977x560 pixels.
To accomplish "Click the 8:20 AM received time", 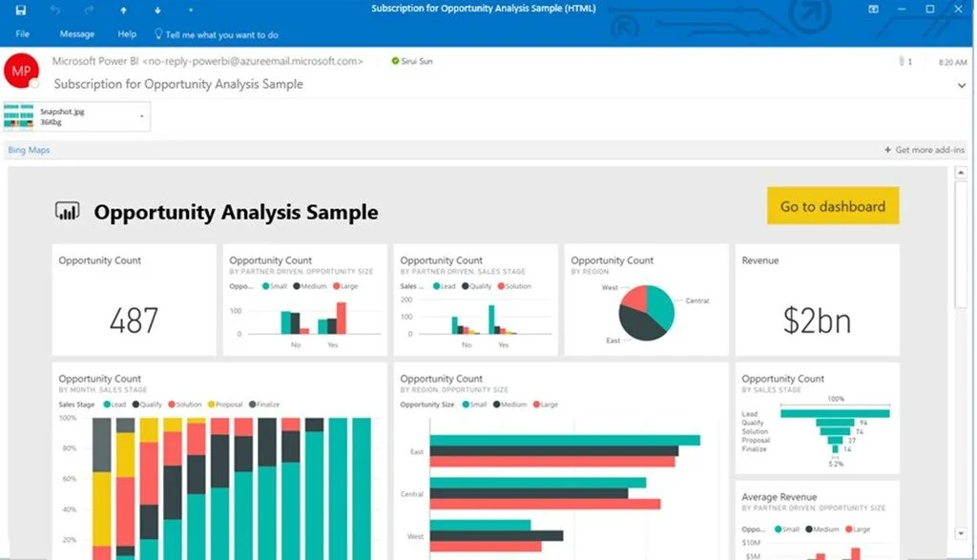I will (x=953, y=62).
